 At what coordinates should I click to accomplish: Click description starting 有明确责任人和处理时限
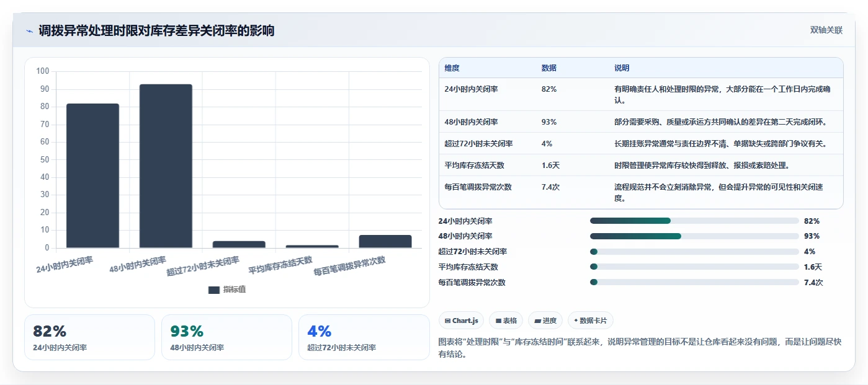coord(722,94)
